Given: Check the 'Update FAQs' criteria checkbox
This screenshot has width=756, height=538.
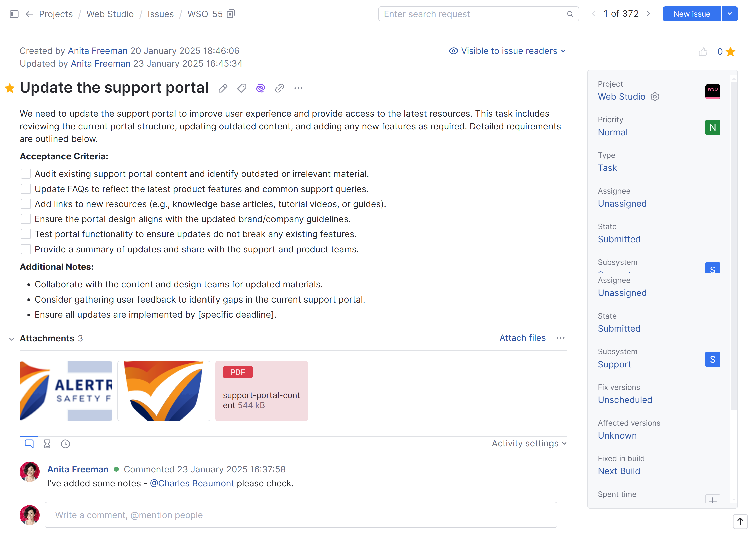Looking at the screenshot, I should pos(26,189).
